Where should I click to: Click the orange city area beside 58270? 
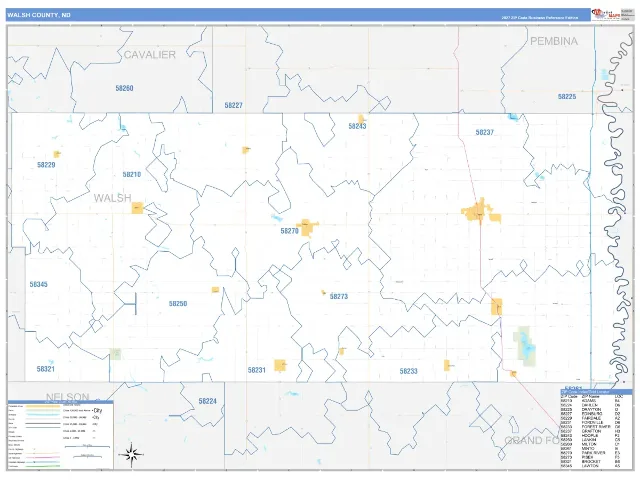point(308,228)
